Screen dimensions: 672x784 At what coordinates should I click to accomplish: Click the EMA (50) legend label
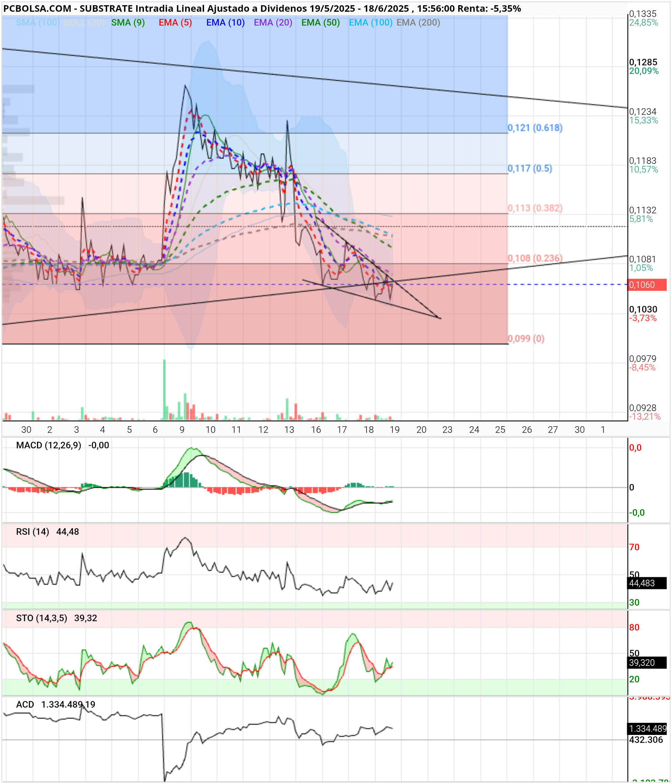[x=321, y=23]
